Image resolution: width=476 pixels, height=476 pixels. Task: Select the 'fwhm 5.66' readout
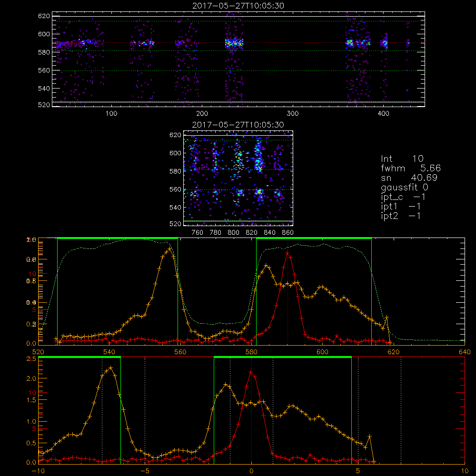tap(411, 168)
